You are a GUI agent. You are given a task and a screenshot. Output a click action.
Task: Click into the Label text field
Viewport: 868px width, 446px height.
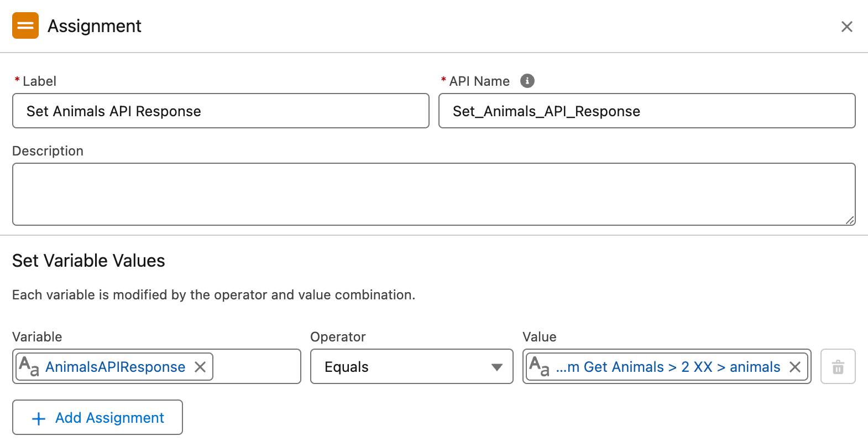[220, 111]
